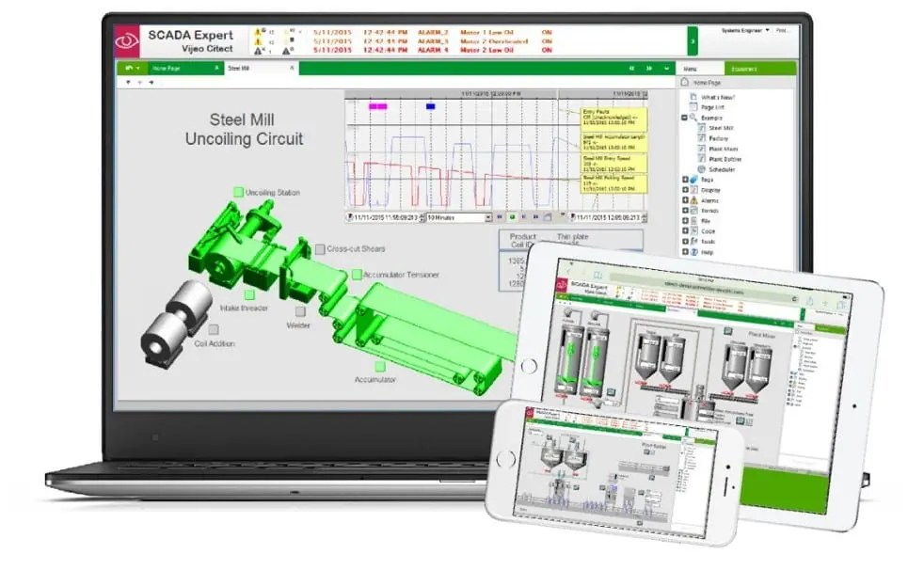Expand the Tools tree node
This screenshot has height=570, width=924.
(x=685, y=242)
